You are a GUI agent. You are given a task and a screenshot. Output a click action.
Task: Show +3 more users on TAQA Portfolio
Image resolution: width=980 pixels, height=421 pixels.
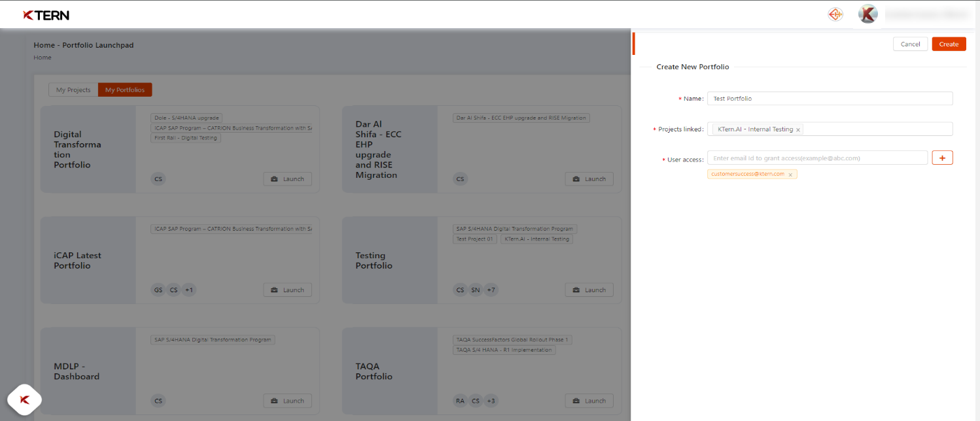click(x=491, y=401)
